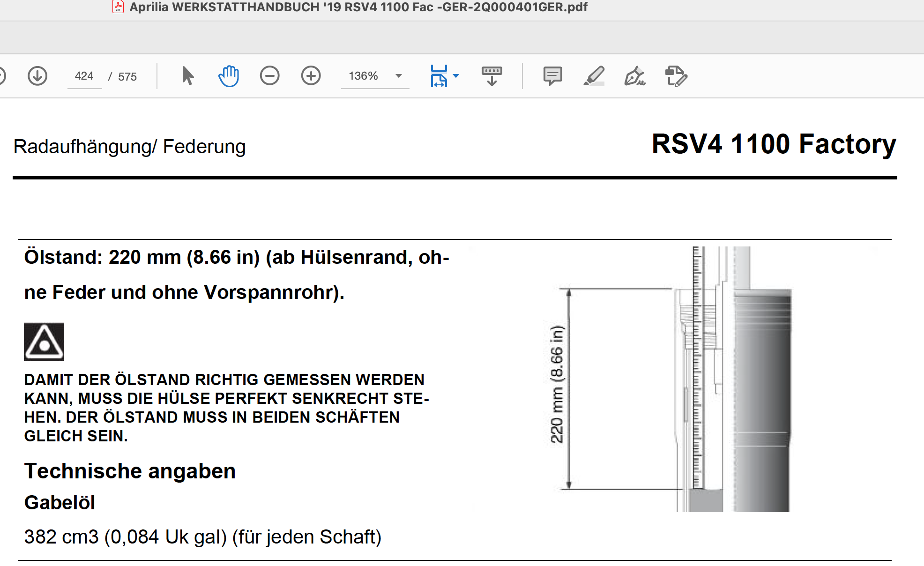The image size is (924, 566).
Task: Click the PDF file icon in title bar
Action: click(x=118, y=7)
